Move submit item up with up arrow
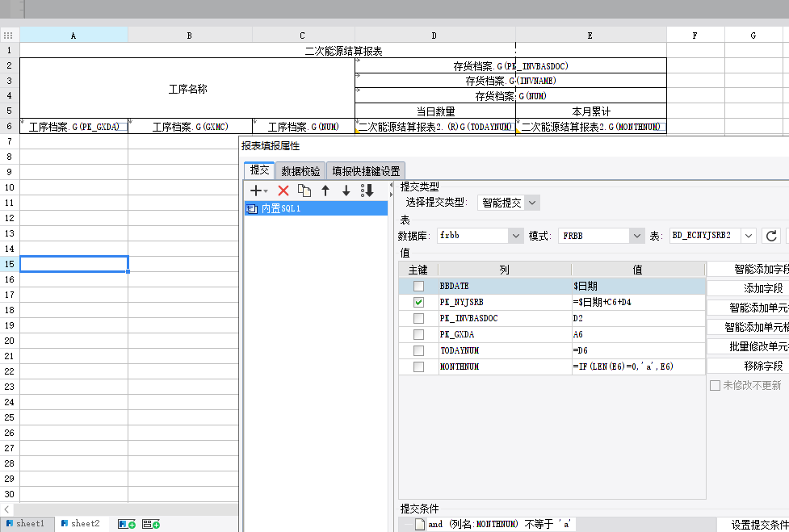 point(325,191)
